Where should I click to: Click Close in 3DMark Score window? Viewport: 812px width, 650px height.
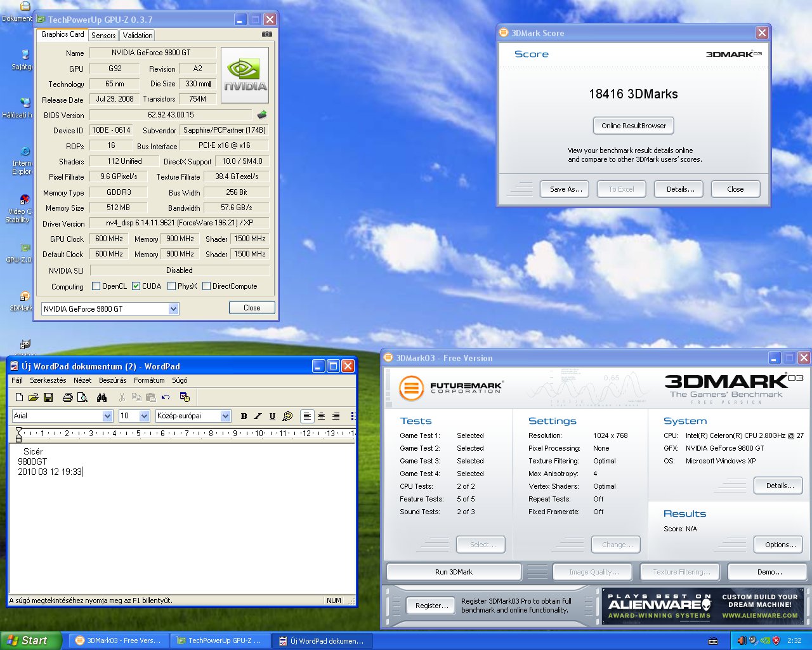point(735,189)
